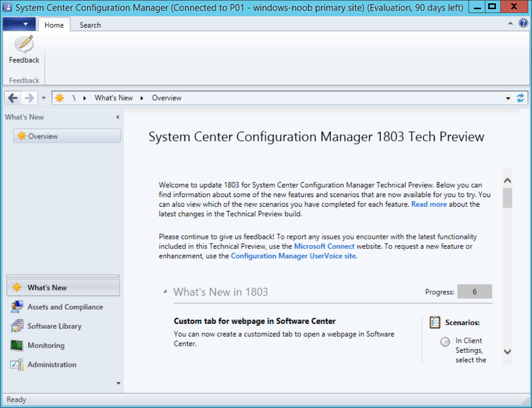Click the 'System Center Configuration Manager 1803 Tech Preview' title
Viewport: 532px width, 408px height.
tap(316, 136)
